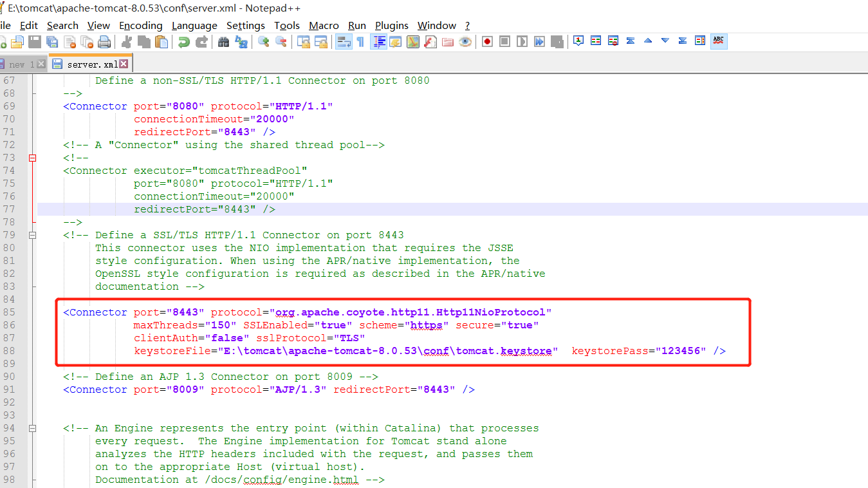Close the new 1 tab

[41, 64]
